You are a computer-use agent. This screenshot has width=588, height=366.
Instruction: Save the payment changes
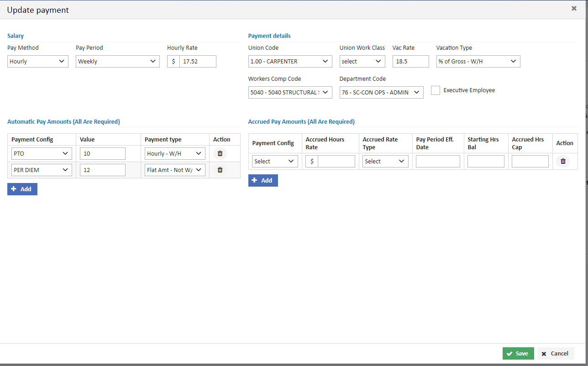[518, 353]
